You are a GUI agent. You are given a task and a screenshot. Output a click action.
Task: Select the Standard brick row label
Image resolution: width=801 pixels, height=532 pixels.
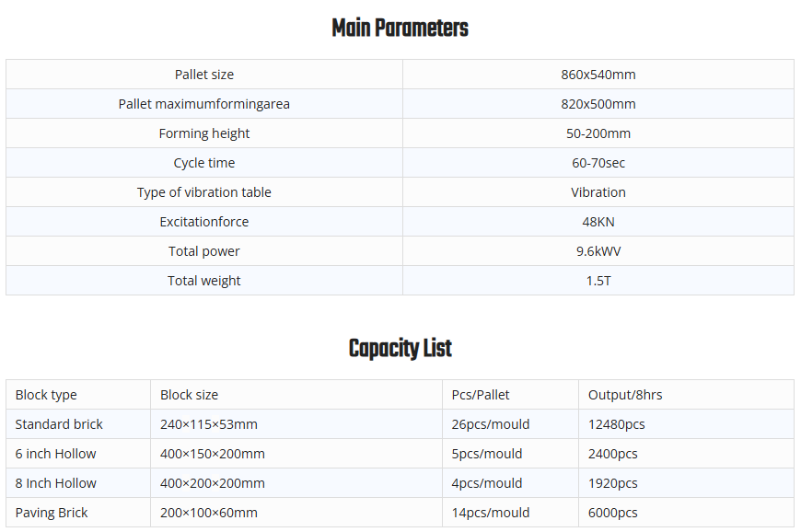59,424
